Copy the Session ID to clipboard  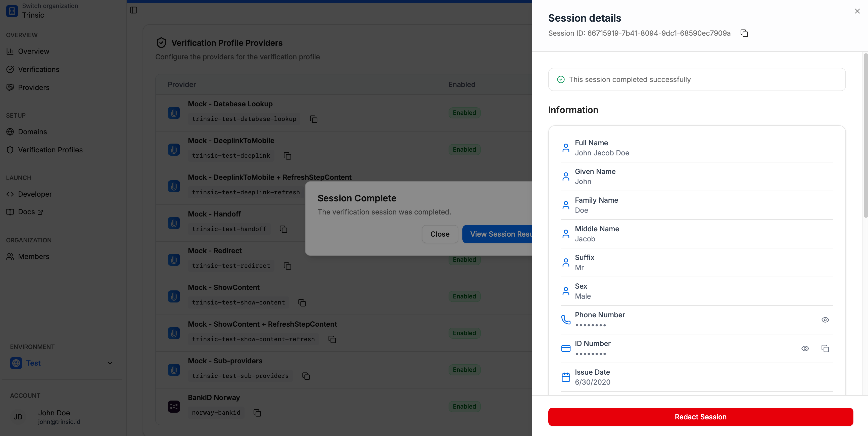(744, 33)
